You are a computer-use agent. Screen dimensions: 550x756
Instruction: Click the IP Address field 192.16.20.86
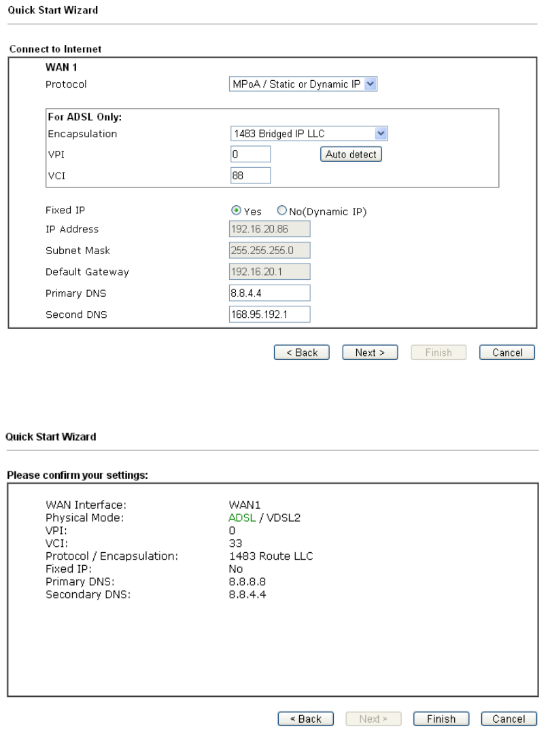click(270, 229)
